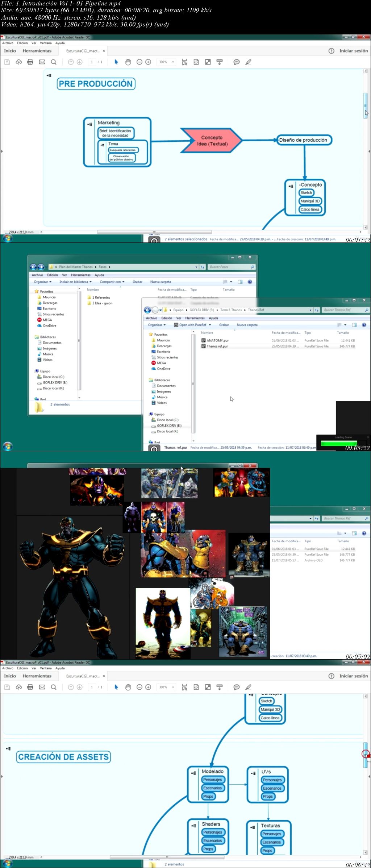This screenshot has width=371, height=868.
Task: Help question mark beside Iniciar sesión, PRE PRODUCCIÓN Acrobat
Action: point(332,51)
